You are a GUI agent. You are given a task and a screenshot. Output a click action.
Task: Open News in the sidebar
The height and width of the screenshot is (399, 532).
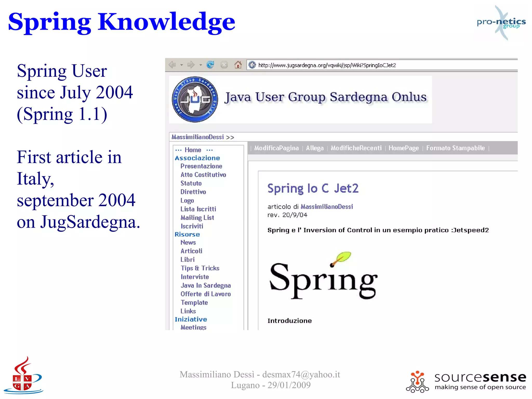coord(188,243)
